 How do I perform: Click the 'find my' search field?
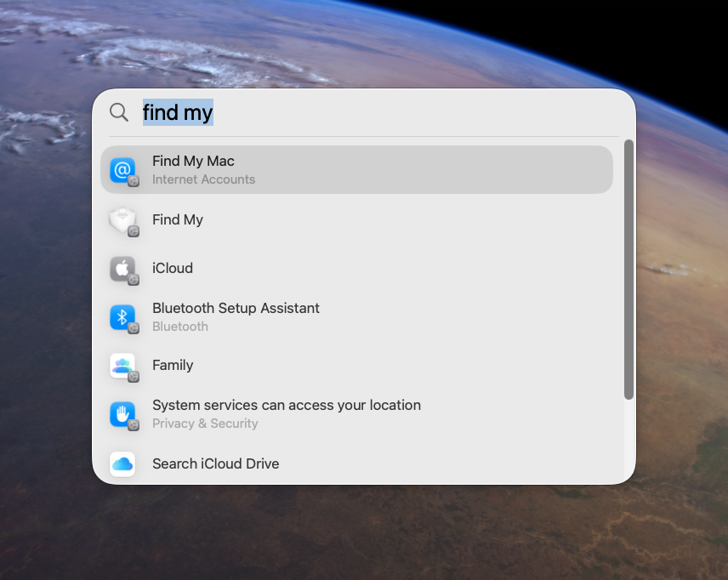364,112
